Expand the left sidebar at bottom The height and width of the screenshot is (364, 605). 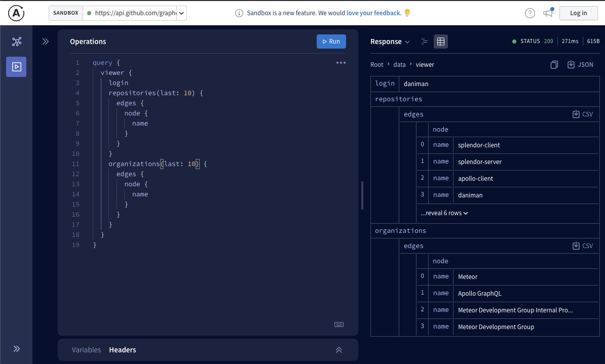click(17, 349)
